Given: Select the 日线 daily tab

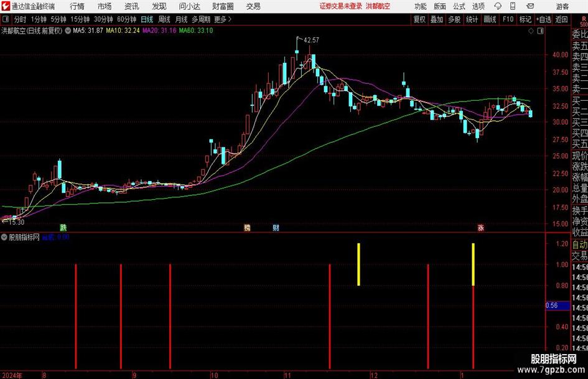Looking at the screenshot, I should [147, 19].
